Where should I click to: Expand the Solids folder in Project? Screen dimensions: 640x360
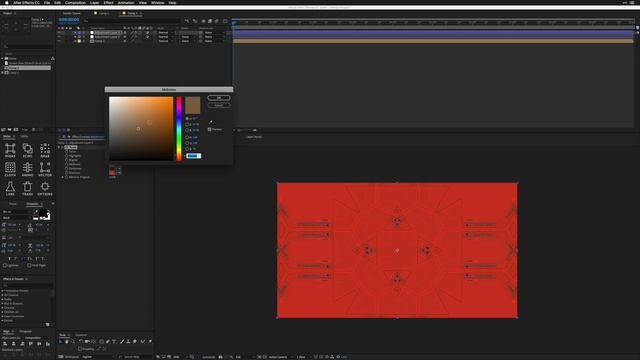[2, 59]
